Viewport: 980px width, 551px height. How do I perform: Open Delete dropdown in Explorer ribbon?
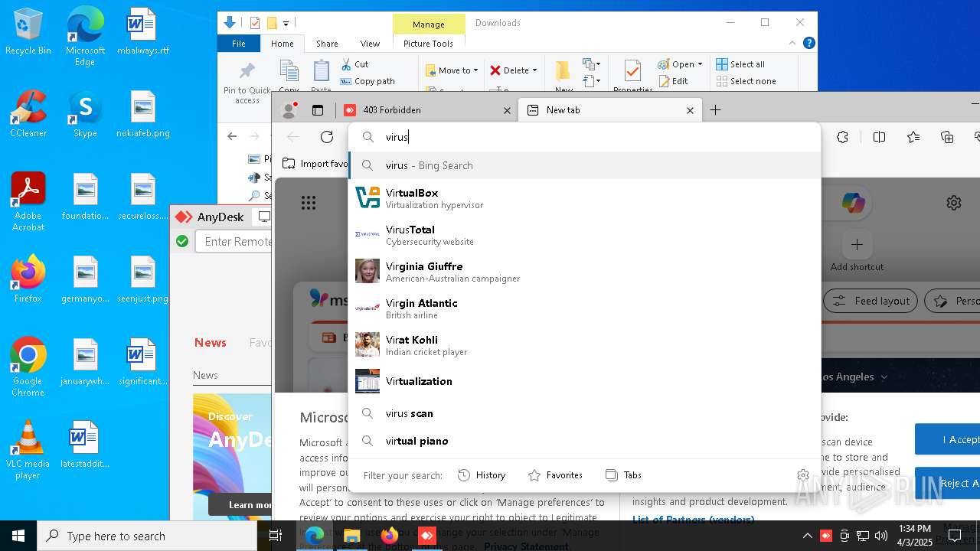tap(514, 70)
